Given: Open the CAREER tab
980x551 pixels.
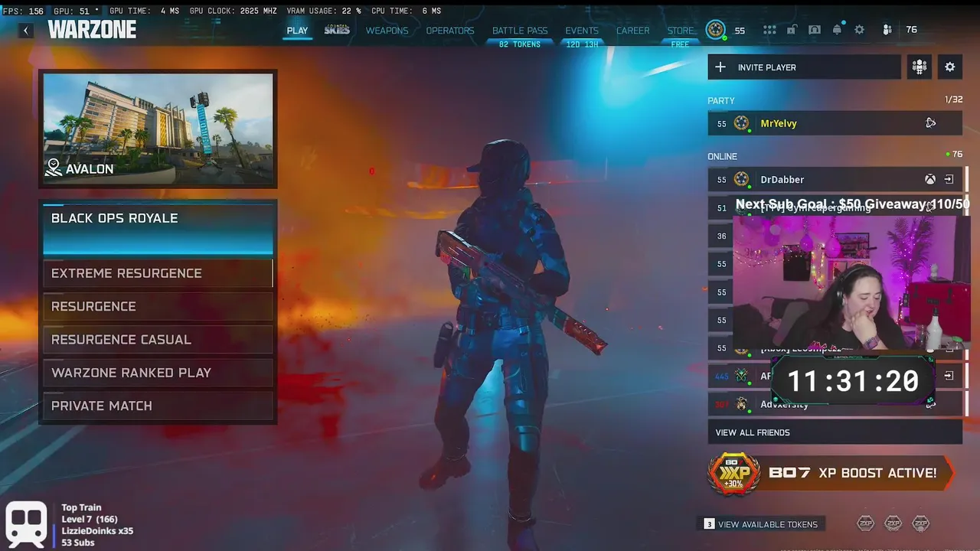Looking at the screenshot, I should pyautogui.click(x=633, y=31).
